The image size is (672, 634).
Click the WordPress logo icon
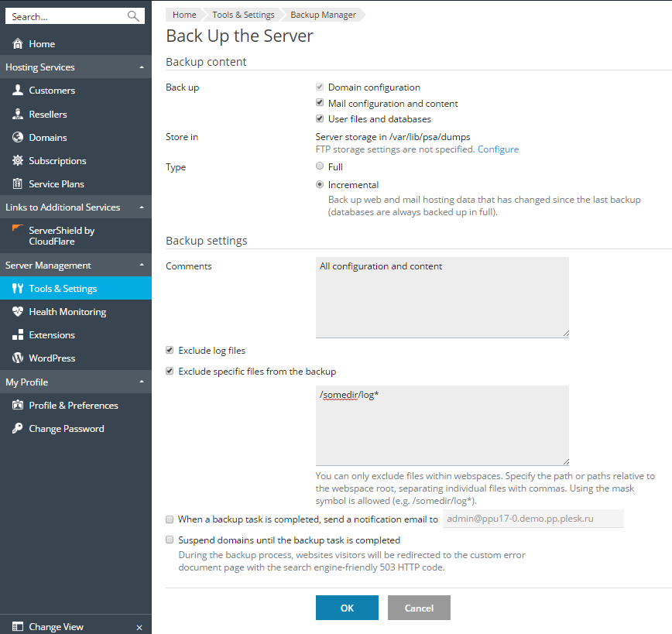(18, 358)
